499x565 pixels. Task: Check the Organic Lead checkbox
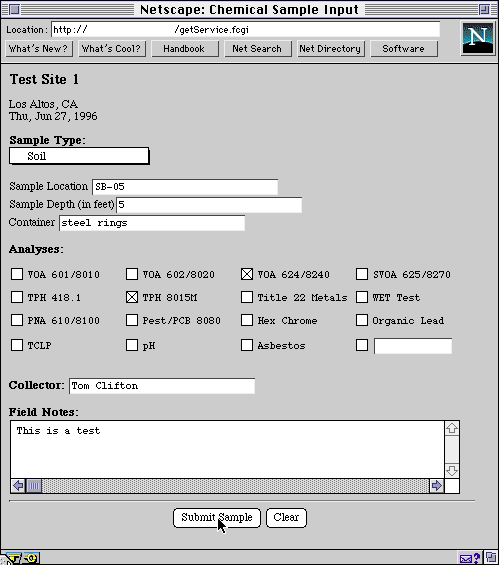coord(362,320)
